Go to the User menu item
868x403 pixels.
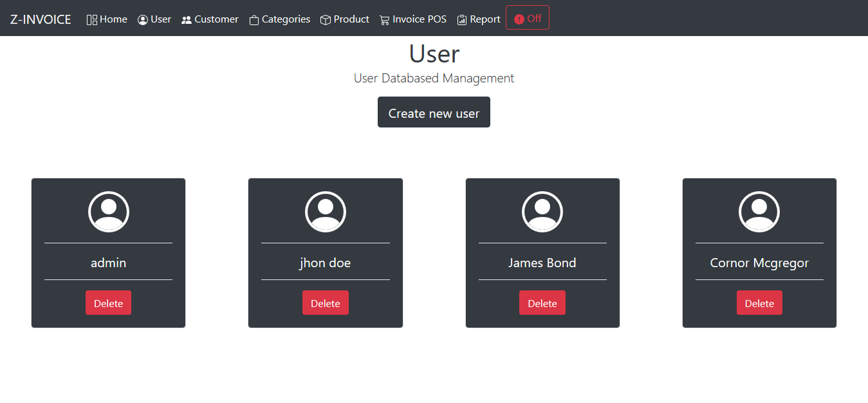pos(154,19)
